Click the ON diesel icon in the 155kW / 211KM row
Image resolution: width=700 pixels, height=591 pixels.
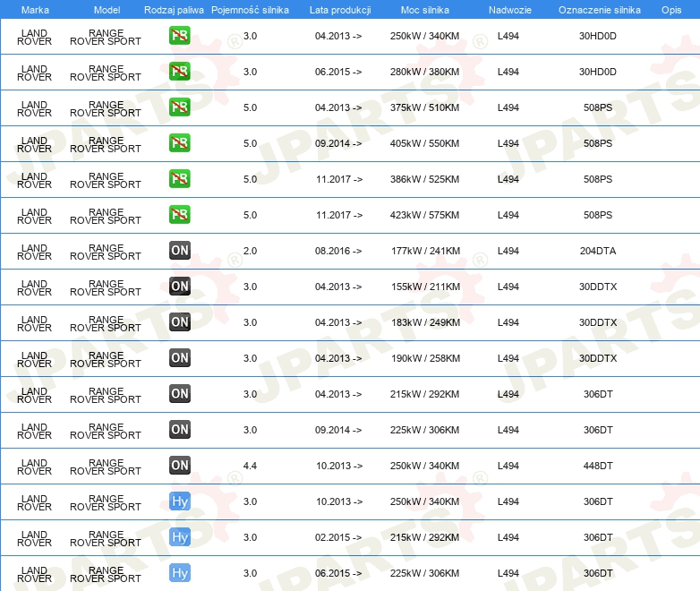[x=180, y=287]
